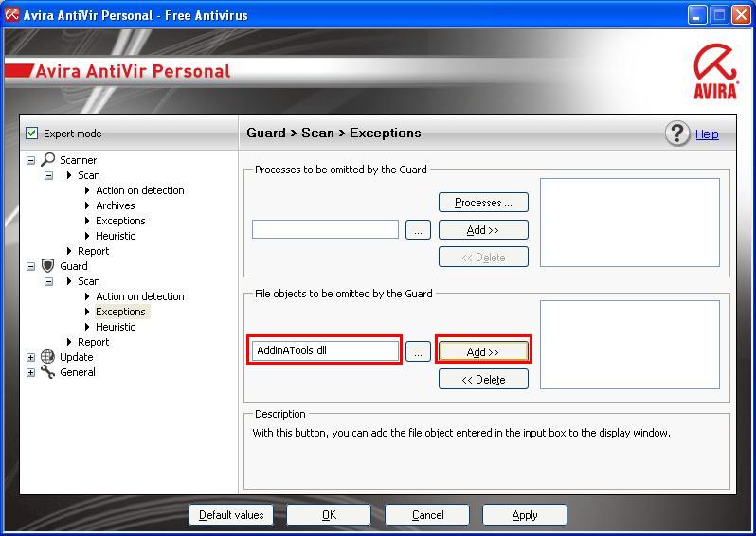Select General in the tree
This screenshot has height=536, width=756.
click(x=78, y=372)
